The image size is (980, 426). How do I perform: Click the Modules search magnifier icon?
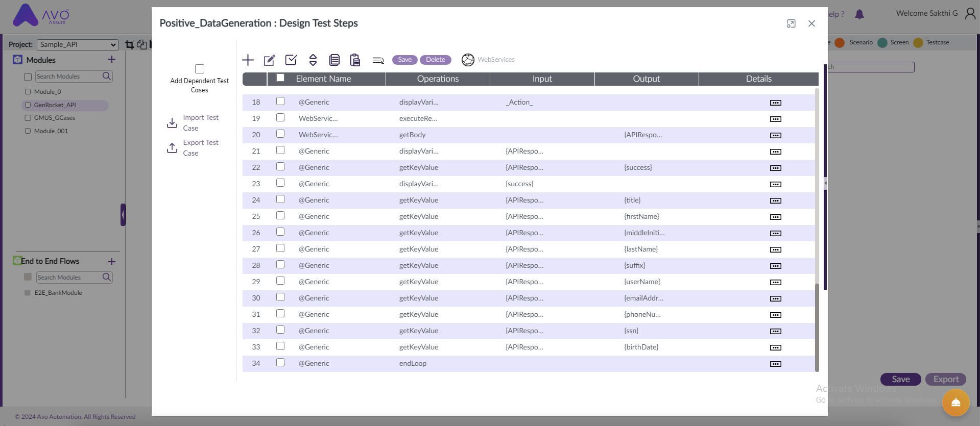tap(106, 76)
